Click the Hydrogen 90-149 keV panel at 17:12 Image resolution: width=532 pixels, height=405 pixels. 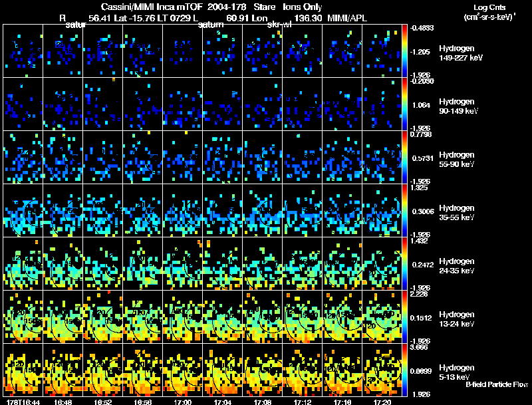tap(303, 104)
